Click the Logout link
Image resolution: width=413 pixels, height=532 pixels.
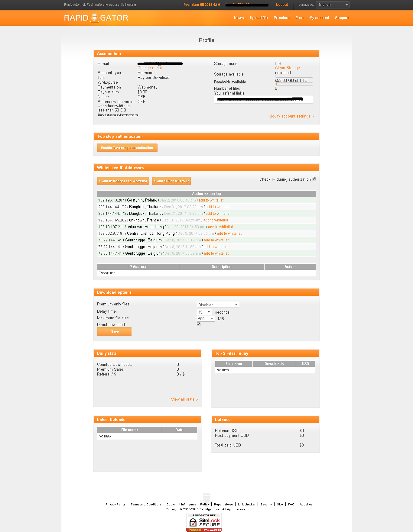click(x=282, y=5)
